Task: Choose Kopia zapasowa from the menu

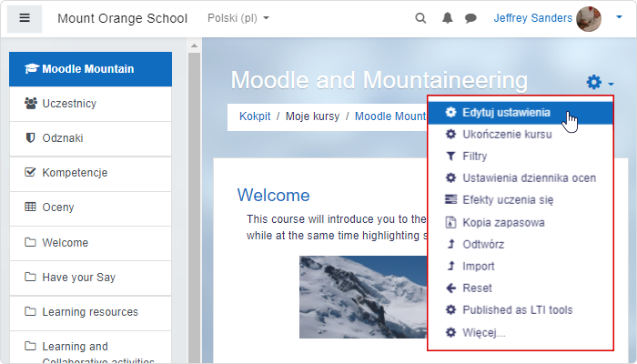Action: (x=521, y=223)
